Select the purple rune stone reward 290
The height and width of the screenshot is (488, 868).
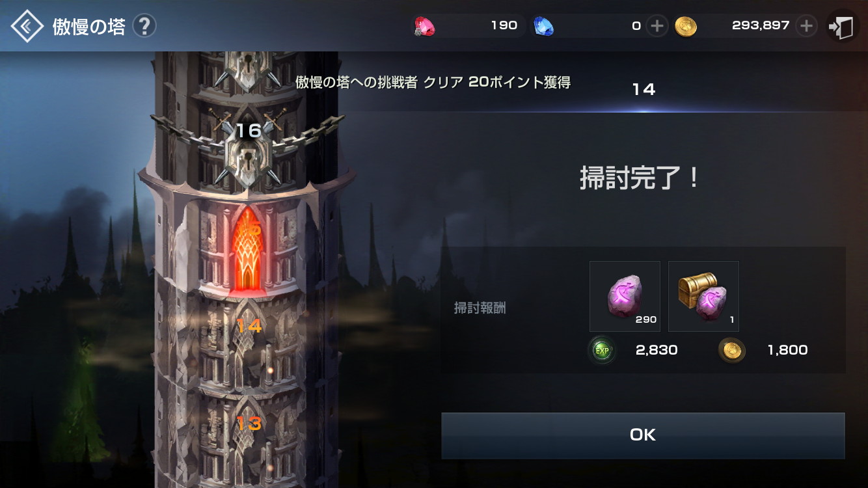625,297
